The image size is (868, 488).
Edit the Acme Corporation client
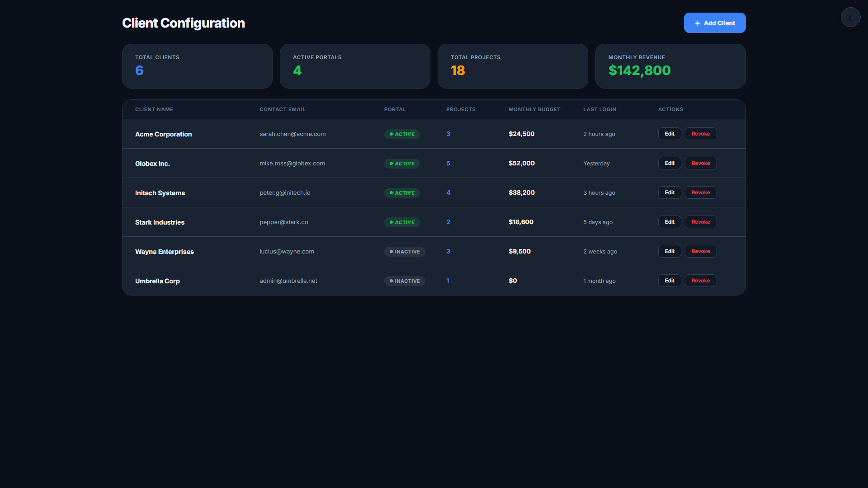pos(670,134)
